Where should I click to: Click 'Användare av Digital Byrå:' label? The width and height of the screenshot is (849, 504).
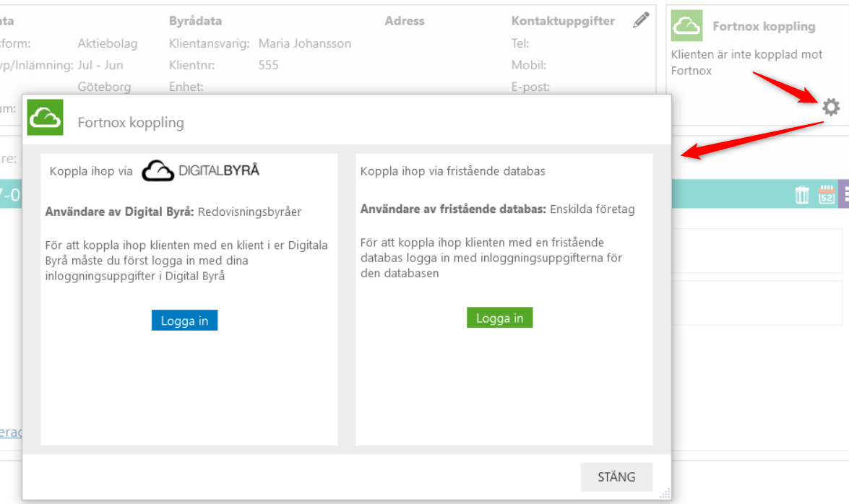119,212
